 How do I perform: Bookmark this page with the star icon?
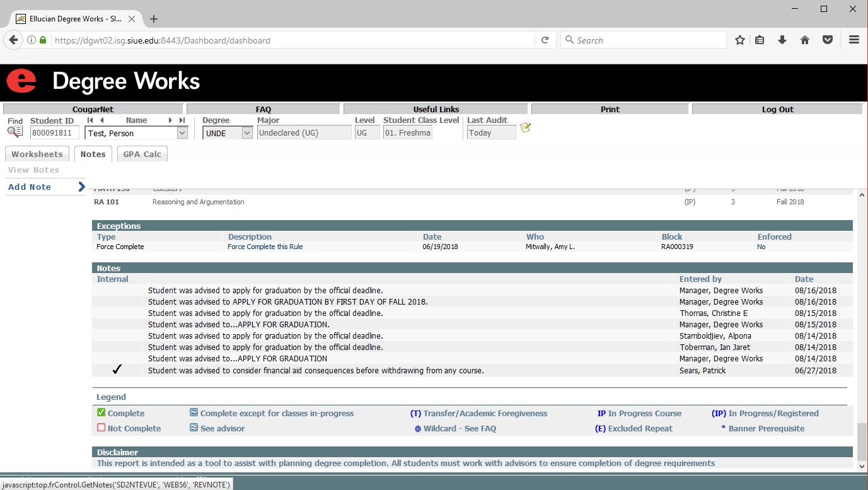pos(740,40)
